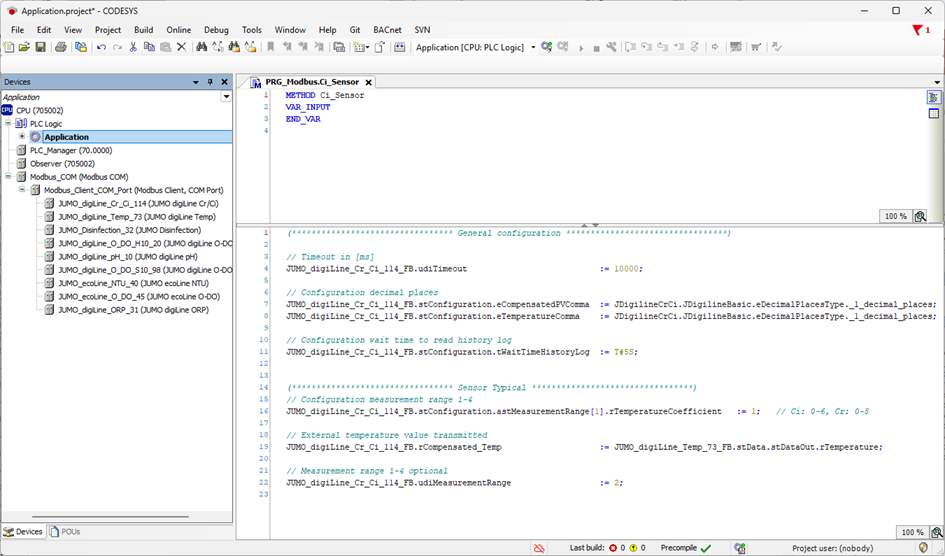The width and height of the screenshot is (945, 556).
Task: Open the Build menu
Action: (x=143, y=30)
